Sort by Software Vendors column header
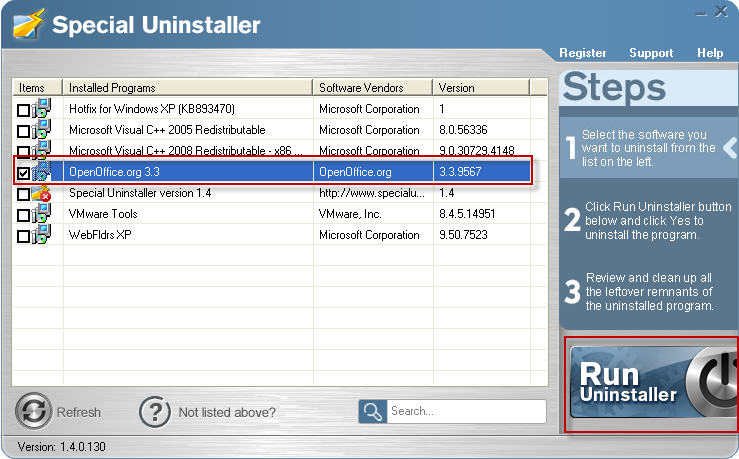The height and width of the screenshot is (459, 739). 372,88
